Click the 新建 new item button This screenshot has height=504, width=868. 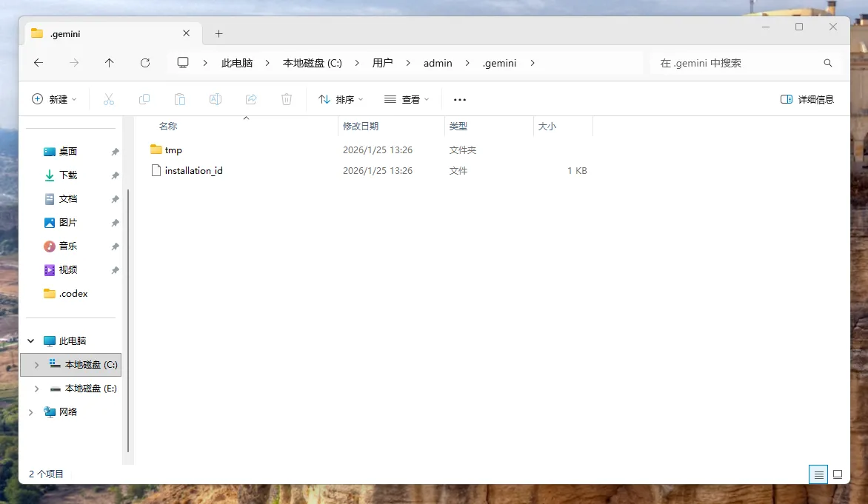[54, 99]
